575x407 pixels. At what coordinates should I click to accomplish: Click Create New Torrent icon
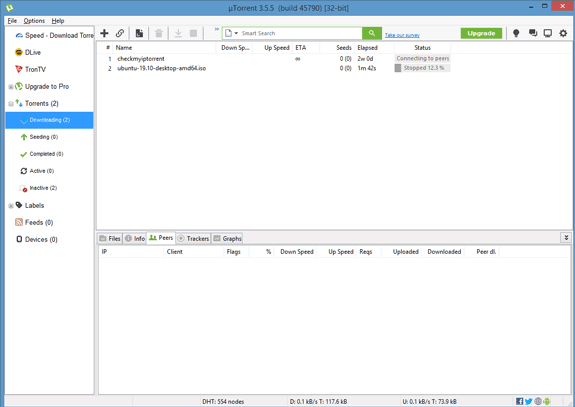click(139, 33)
